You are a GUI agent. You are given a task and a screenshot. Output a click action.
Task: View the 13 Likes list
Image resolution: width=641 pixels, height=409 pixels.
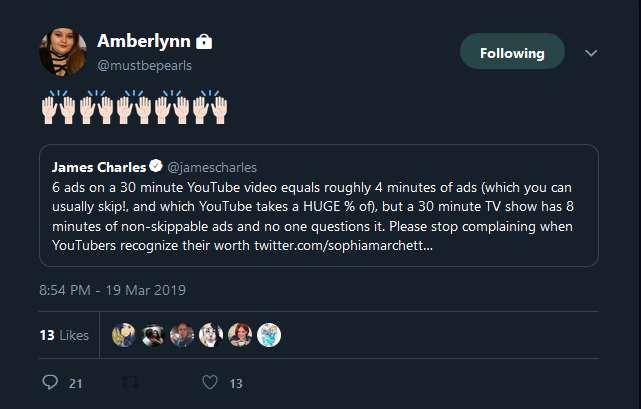click(64, 335)
